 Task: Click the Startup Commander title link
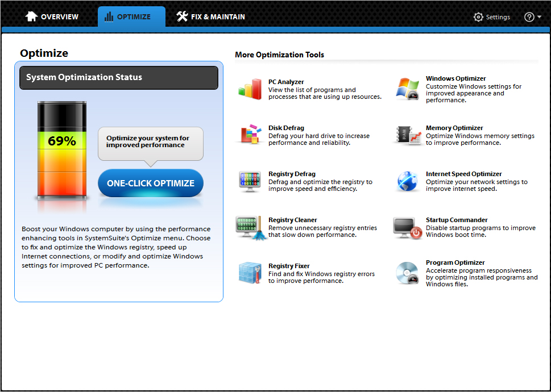(457, 220)
